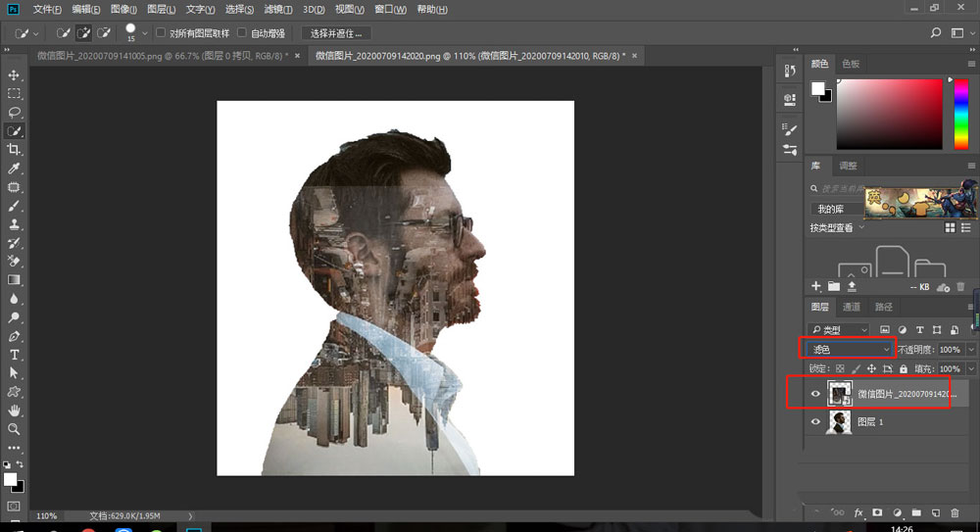Open the brush size picker dropdown
This screenshot has height=532, width=980.
click(x=145, y=35)
